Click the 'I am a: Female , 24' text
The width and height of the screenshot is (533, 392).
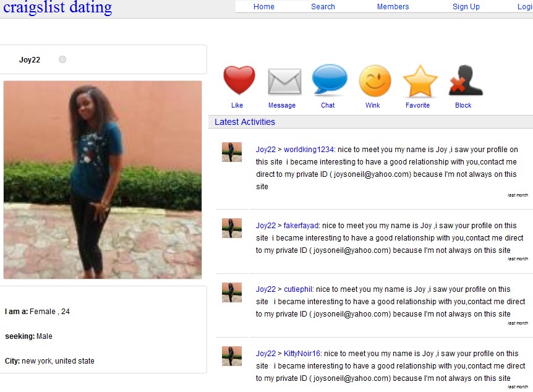(x=37, y=312)
